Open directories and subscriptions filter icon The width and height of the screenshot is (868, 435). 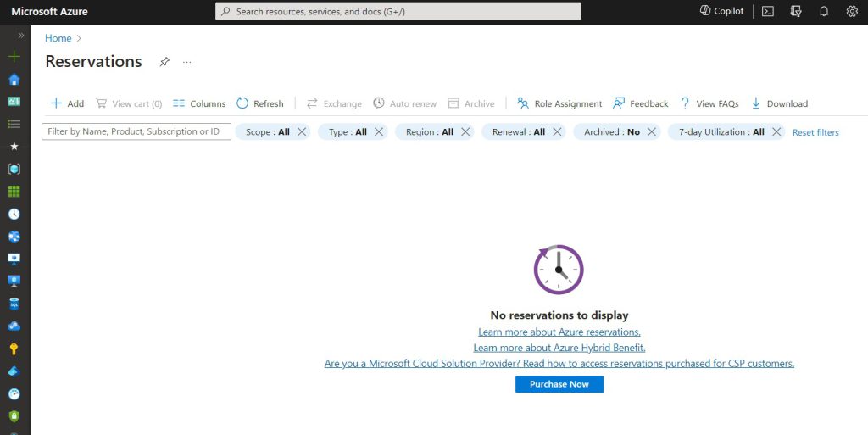tap(796, 11)
